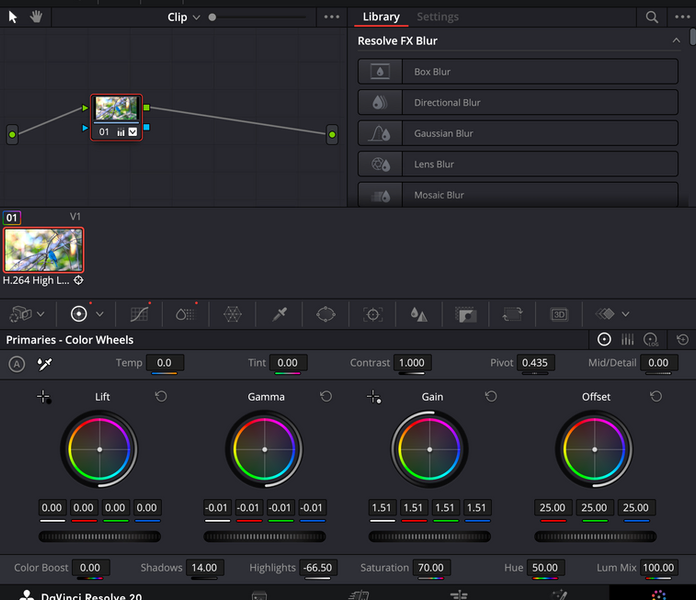This screenshot has height=600, width=696.
Task: Reset all Primaries color wheels
Action: 683,340
